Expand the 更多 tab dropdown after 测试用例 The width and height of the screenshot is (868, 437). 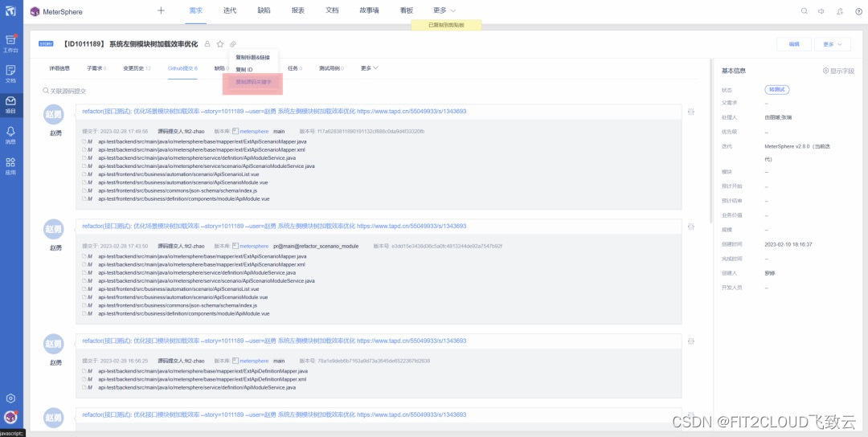tap(369, 68)
